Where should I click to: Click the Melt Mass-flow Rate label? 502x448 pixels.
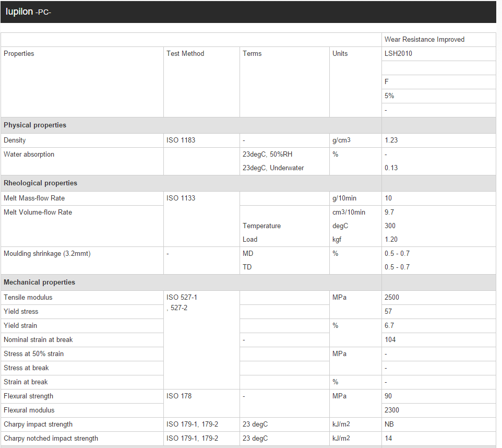click(x=34, y=198)
